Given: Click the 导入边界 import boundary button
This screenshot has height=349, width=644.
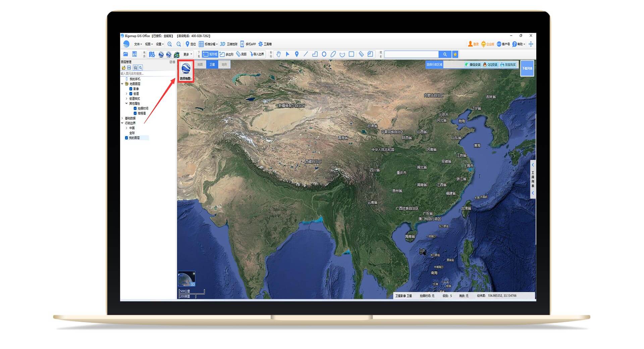Looking at the screenshot, I should tap(257, 54).
